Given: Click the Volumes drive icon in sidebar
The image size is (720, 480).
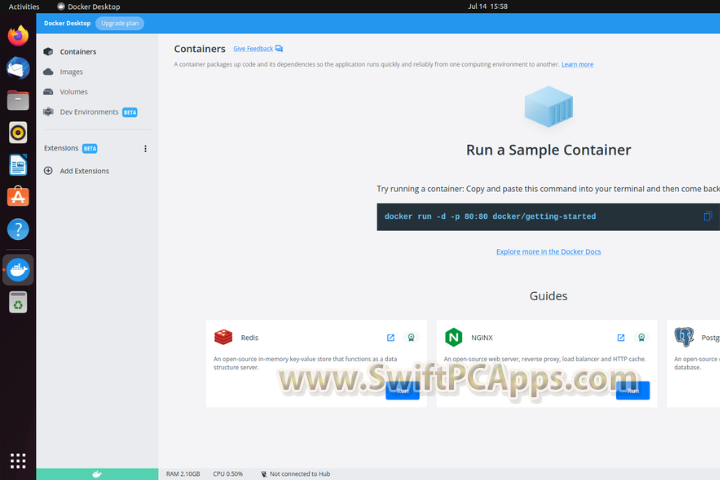Looking at the screenshot, I should (x=48, y=91).
